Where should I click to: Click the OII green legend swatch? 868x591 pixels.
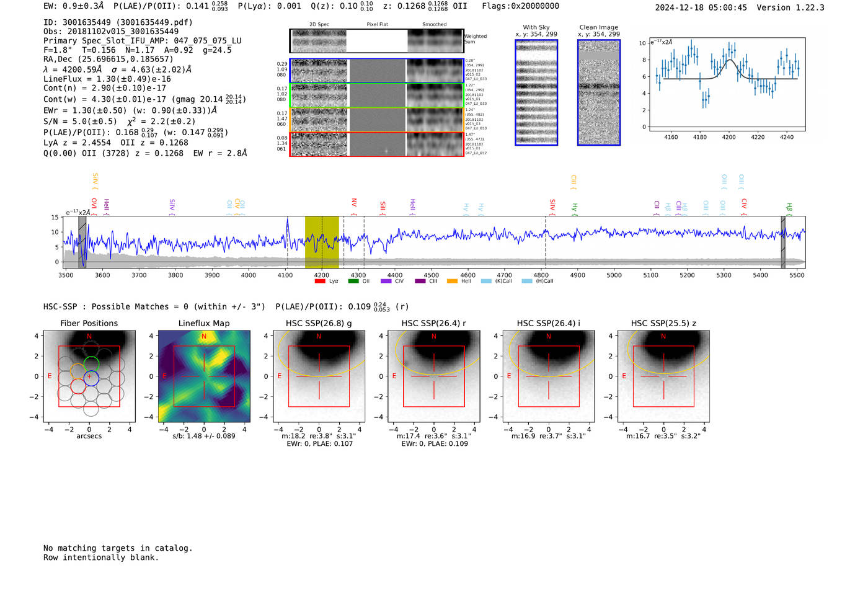pos(353,281)
